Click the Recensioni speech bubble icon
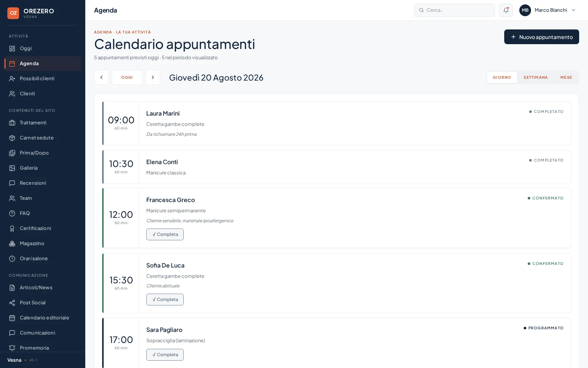The image size is (588, 368). [12, 183]
